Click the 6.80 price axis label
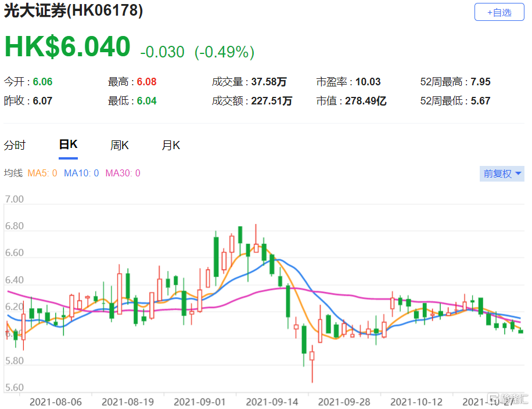 tap(15, 226)
